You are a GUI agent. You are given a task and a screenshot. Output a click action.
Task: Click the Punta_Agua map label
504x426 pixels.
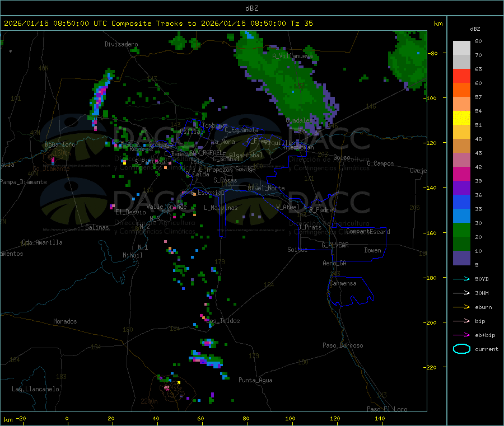coord(255,380)
